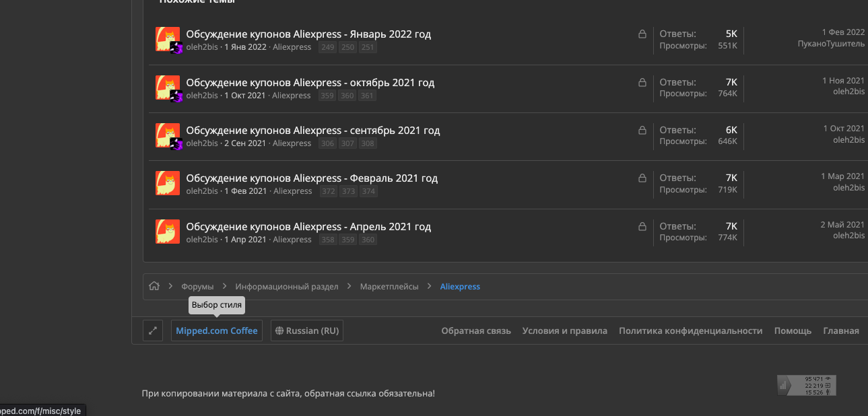Open last post date 1 Мар 2021
Image resolution: width=868 pixels, height=416 pixels.
pyautogui.click(x=842, y=176)
